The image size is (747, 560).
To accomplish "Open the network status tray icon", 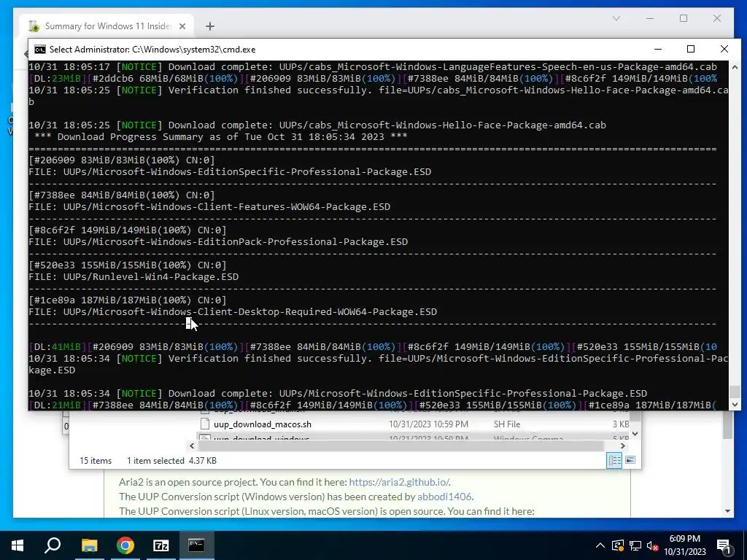I will click(635, 545).
